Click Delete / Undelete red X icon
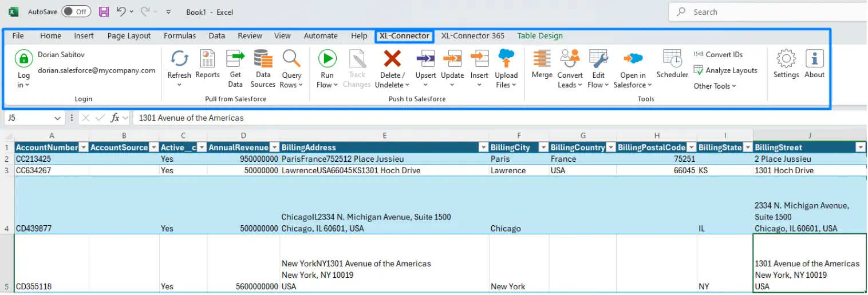868x295 pixels. (392, 59)
